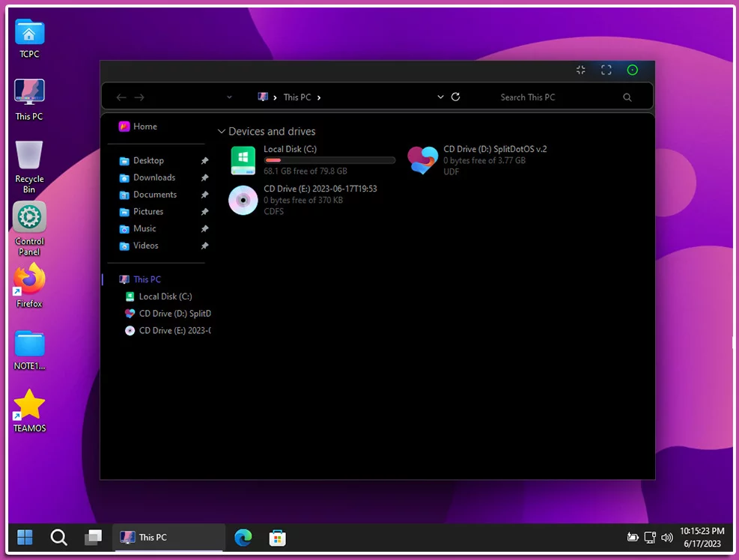Open Task View on taskbar
Image resolution: width=739 pixels, height=560 pixels.
[x=93, y=537]
